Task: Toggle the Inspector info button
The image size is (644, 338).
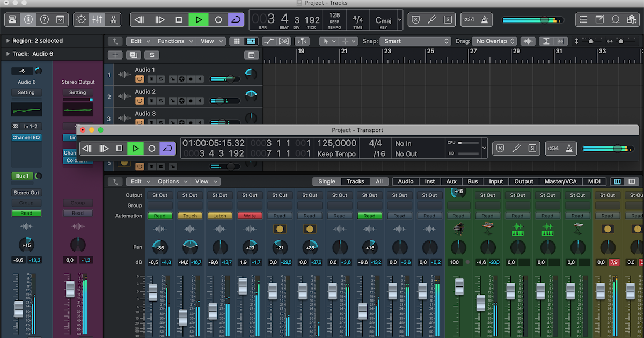Action: coord(28,20)
